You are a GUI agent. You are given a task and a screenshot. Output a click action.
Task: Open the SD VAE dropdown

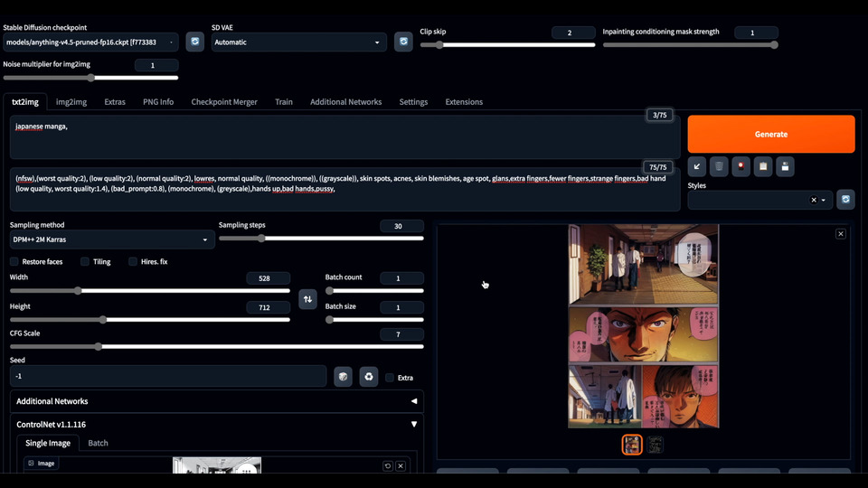point(299,42)
